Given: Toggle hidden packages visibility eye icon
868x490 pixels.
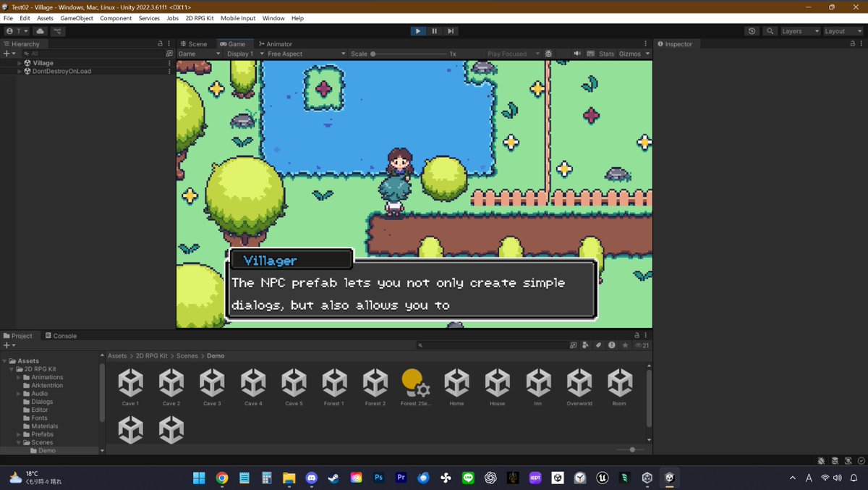Looking at the screenshot, I should (x=642, y=345).
